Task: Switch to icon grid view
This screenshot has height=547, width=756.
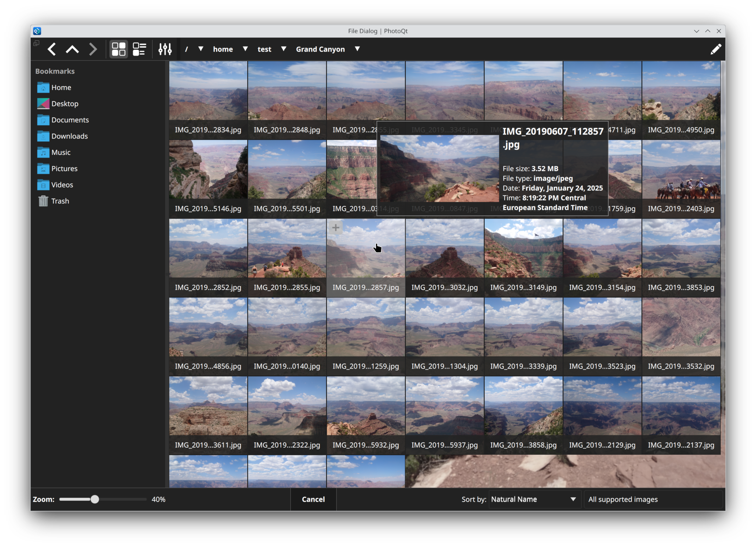Action: click(x=119, y=49)
